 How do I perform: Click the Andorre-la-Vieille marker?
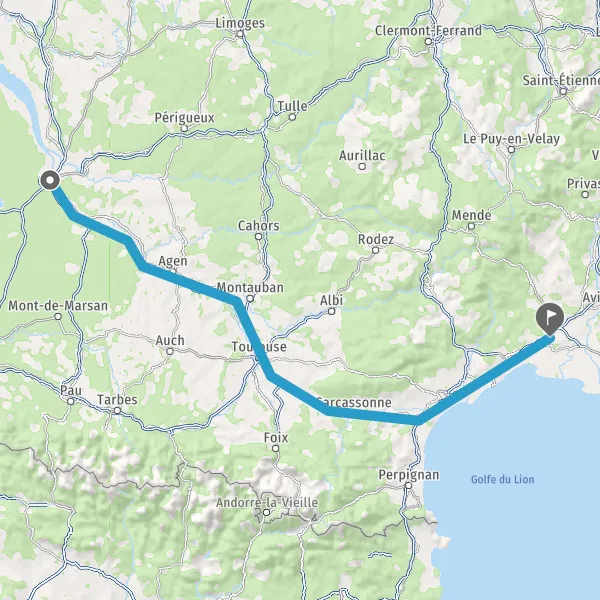click(267, 512)
